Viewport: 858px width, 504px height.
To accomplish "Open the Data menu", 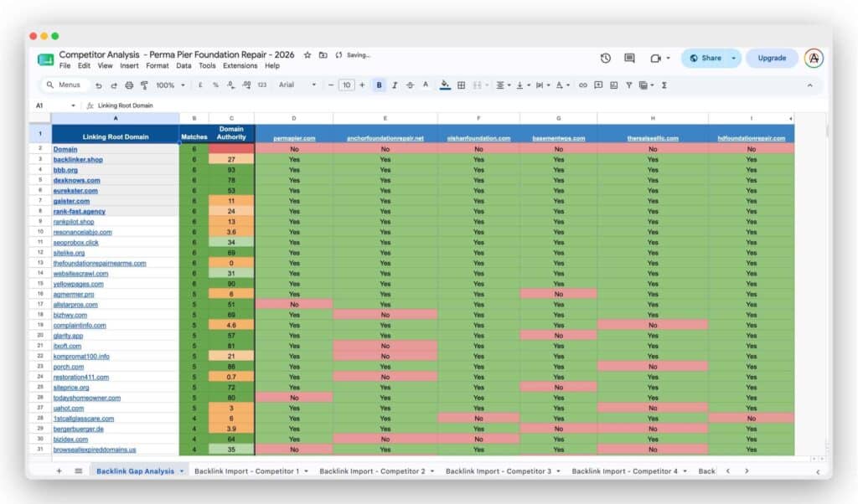I will coord(183,65).
